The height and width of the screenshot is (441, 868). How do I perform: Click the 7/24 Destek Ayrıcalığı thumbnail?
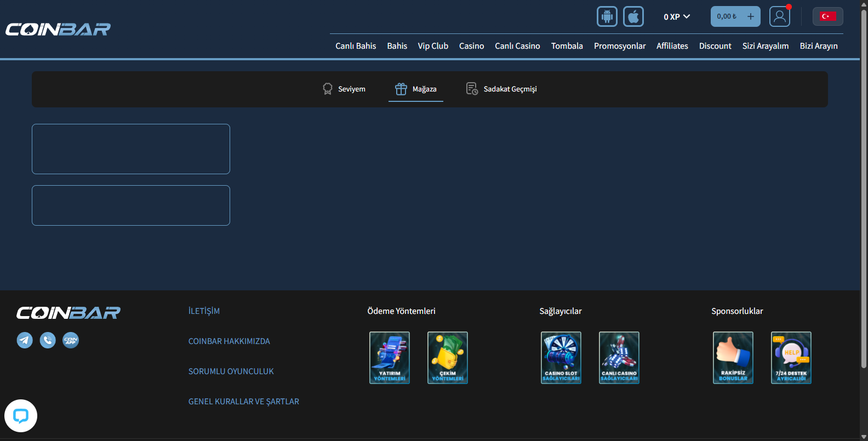(791, 357)
